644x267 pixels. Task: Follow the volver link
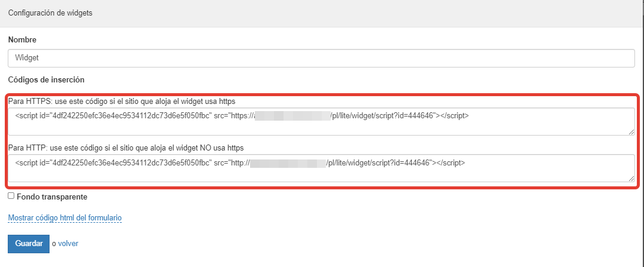pos(68,244)
